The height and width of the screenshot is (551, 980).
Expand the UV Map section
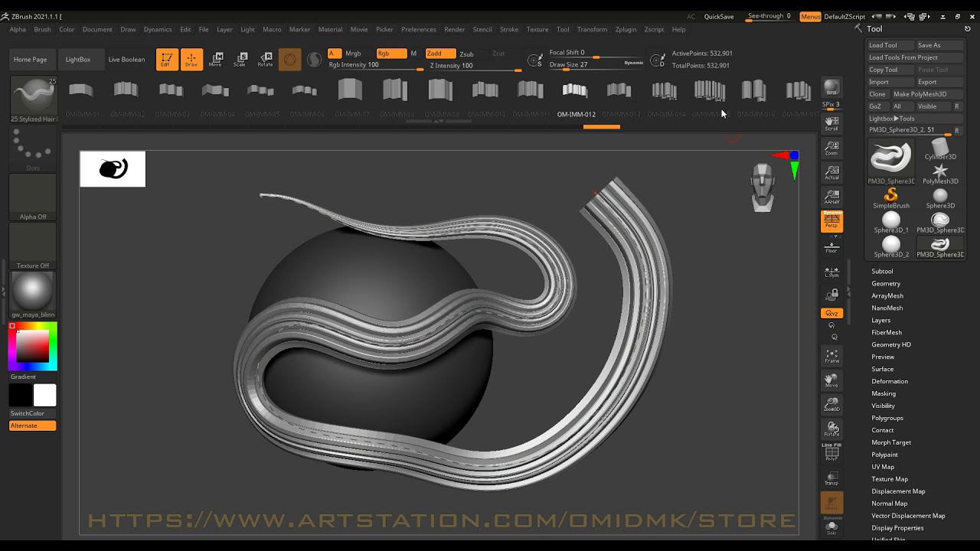[x=883, y=467]
